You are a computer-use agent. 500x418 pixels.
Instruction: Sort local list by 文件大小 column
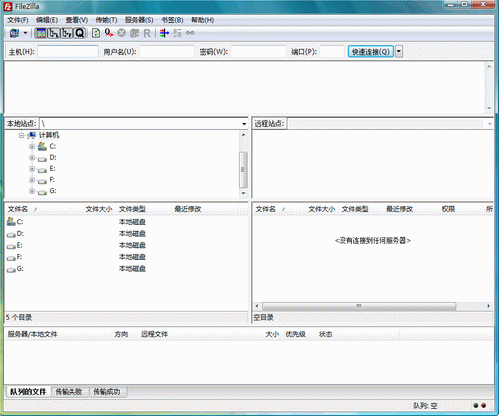(99, 209)
